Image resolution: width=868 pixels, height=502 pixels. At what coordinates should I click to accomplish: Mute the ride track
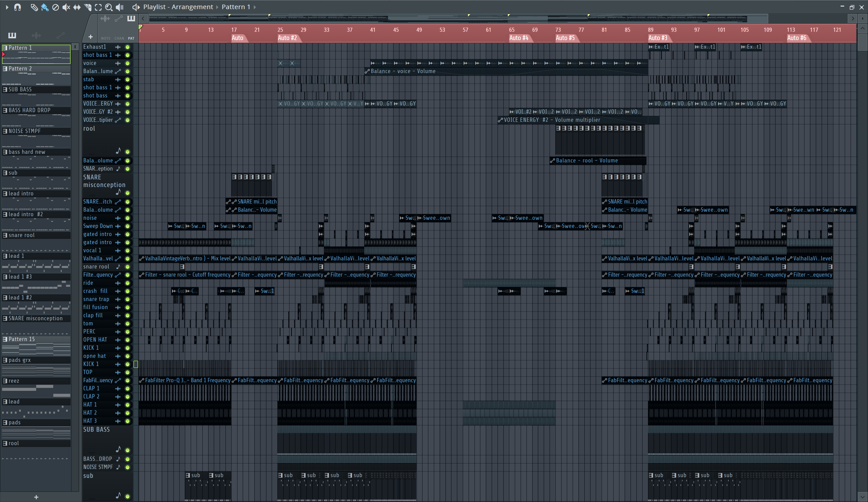(x=127, y=283)
